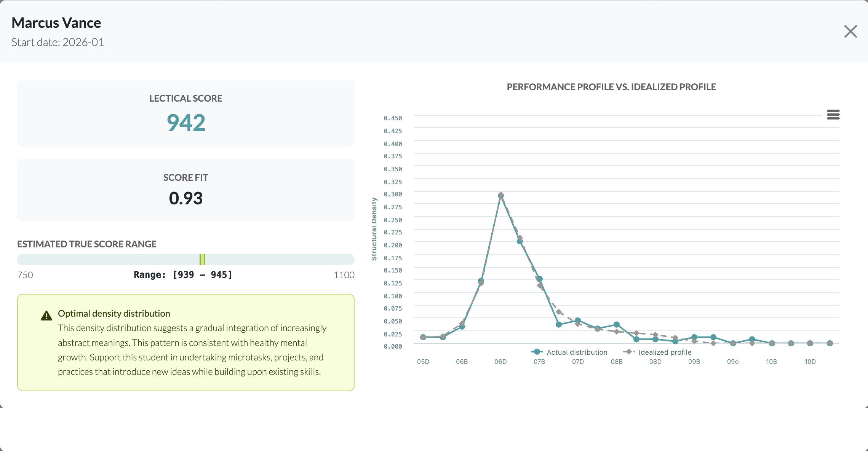The height and width of the screenshot is (451, 868).
Task: Click the 10D x-axis label
Action: coord(810,362)
